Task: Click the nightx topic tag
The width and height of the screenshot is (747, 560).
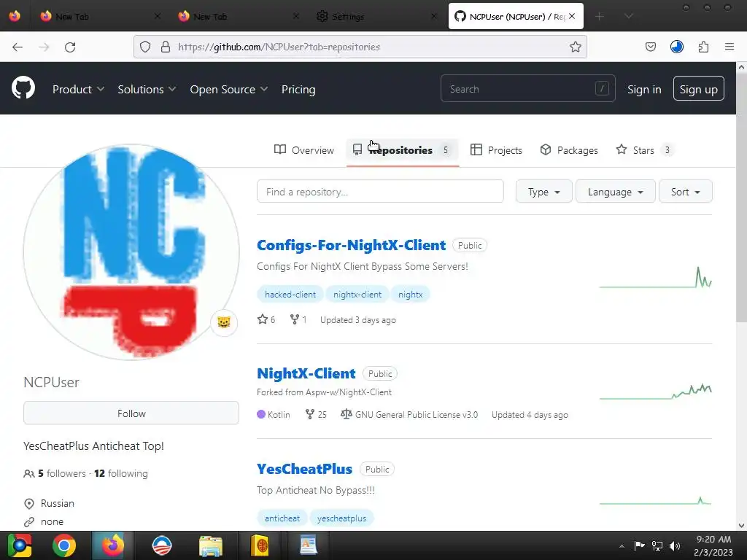Action: (410, 295)
